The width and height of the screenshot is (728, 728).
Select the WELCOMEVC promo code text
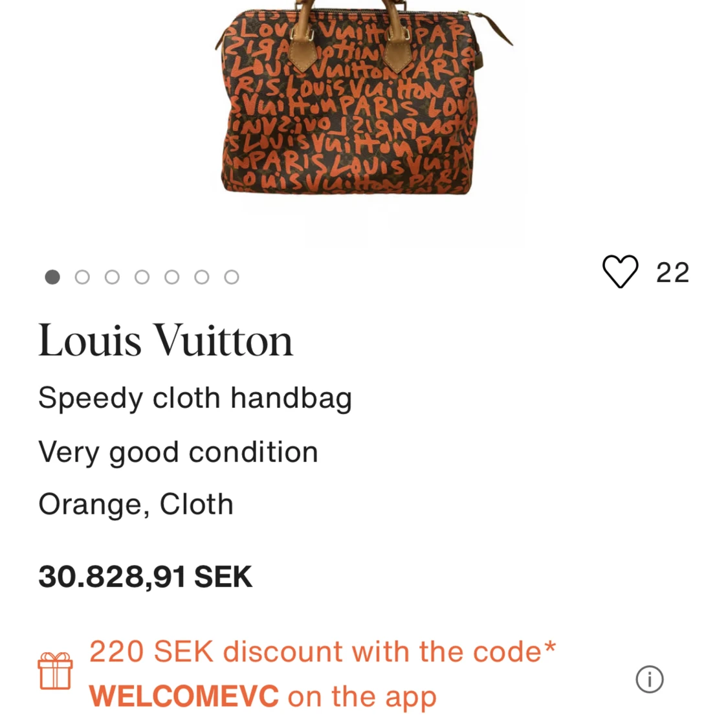pos(184,696)
